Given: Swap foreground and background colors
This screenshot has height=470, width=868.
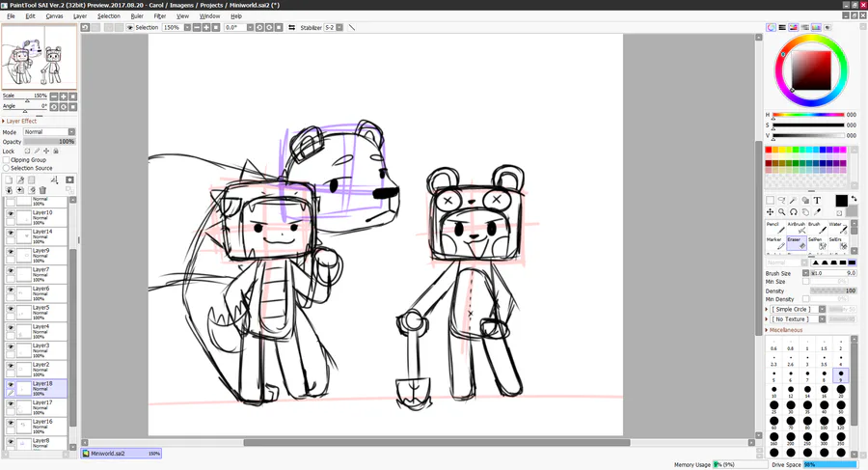Looking at the screenshot, I should pos(854,199).
